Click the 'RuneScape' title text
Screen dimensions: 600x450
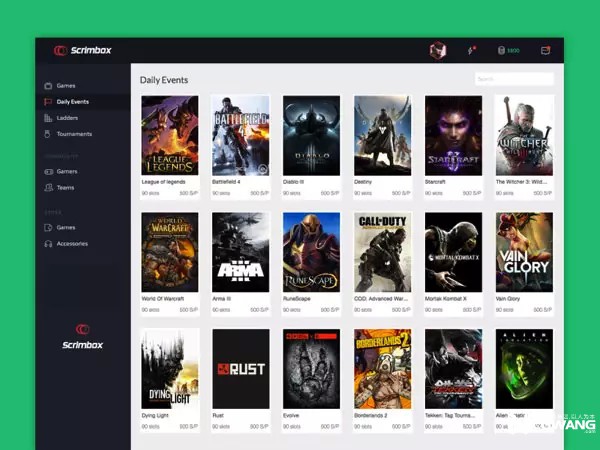click(297, 299)
